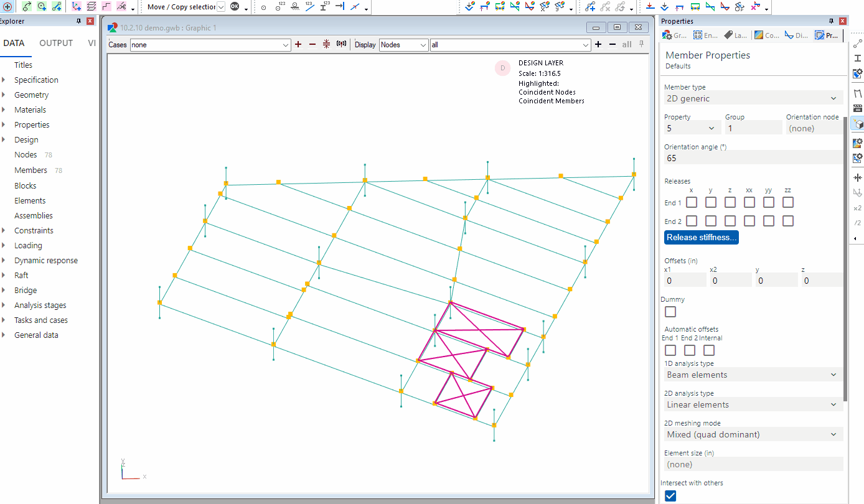
Task: Uncheck Intersect with others checkbox
Action: tap(670, 496)
